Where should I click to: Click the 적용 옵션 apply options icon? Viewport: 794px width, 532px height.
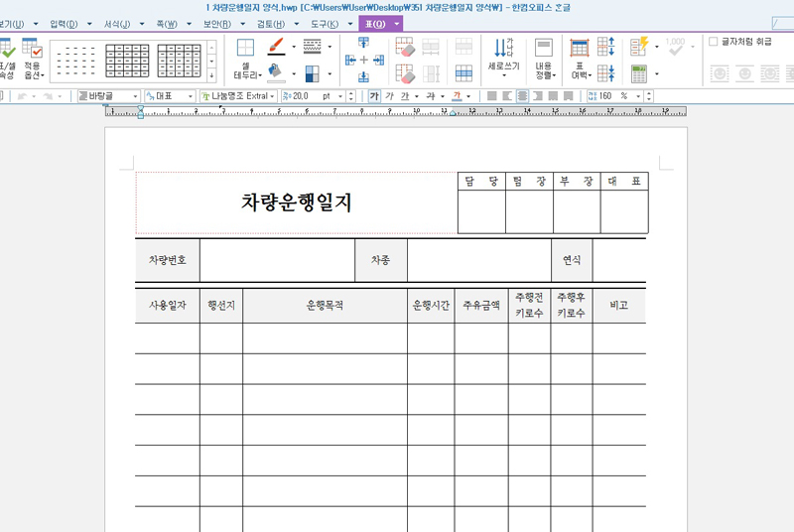point(34,59)
